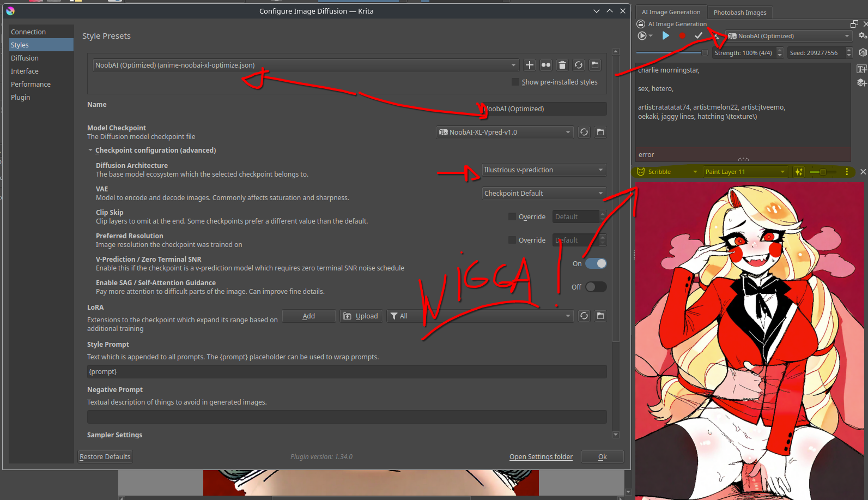
Task: Click the Negative Prompt text field
Action: 347,417
